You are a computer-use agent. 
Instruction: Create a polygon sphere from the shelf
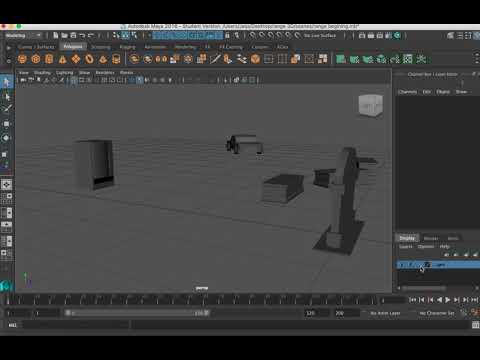click(x=22, y=59)
